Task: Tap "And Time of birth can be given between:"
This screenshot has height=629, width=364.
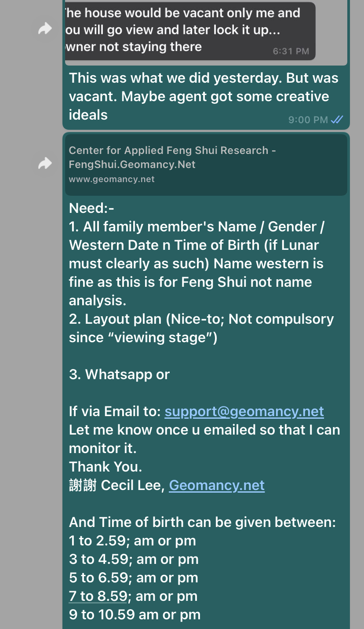Action: pyautogui.click(x=202, y=522)
